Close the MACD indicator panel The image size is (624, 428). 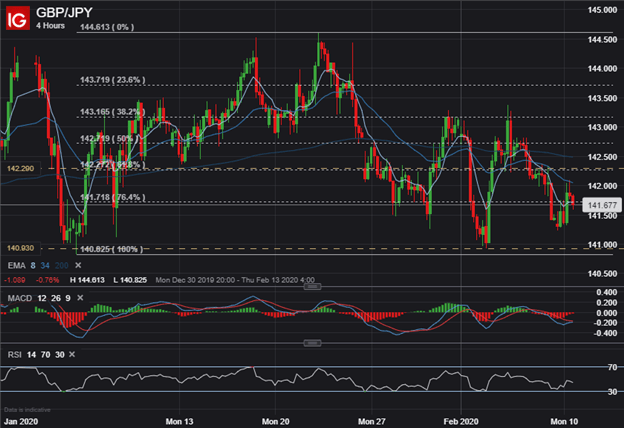tap(80, 298)
